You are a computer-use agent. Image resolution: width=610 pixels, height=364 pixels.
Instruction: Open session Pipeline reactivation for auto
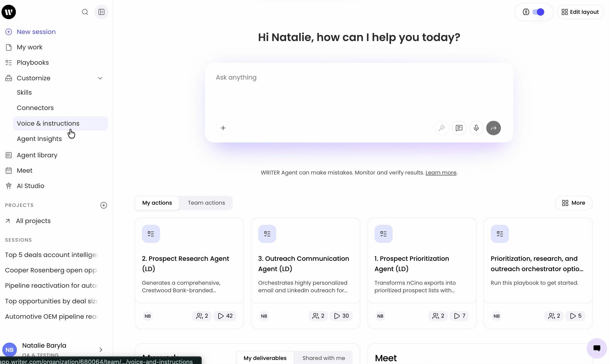coord(51,286)
